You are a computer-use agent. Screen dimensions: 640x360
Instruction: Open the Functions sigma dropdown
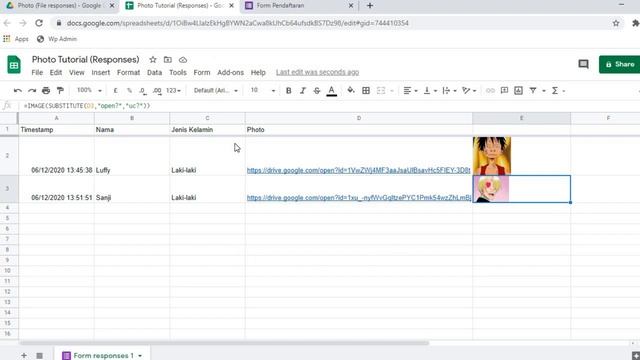pos(558,91)
